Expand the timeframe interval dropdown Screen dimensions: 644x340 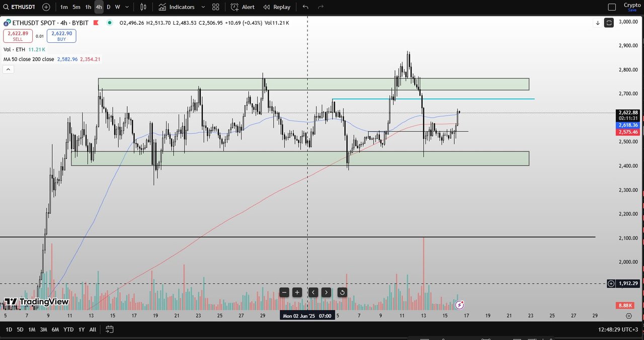(x=127, y=7)
